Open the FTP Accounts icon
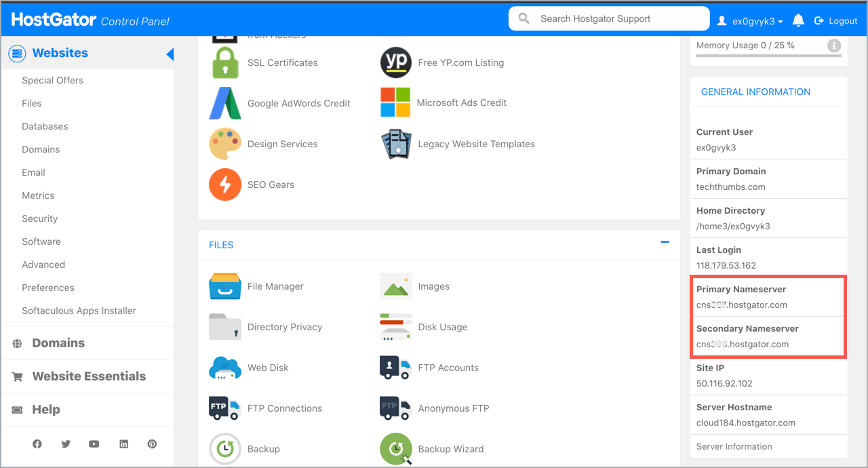868x468 pixels. pos(396,368)
